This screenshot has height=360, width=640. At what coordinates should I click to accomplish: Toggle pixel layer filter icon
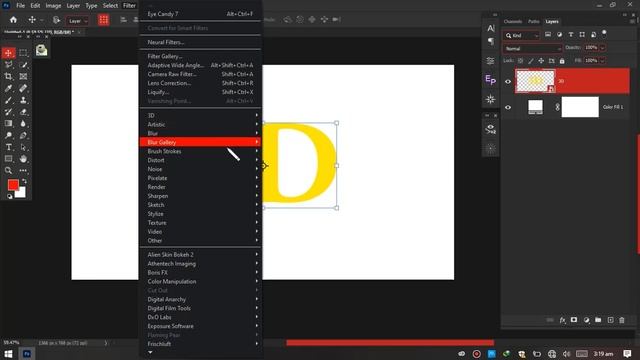pyautogui.click(x=548, y=35)
